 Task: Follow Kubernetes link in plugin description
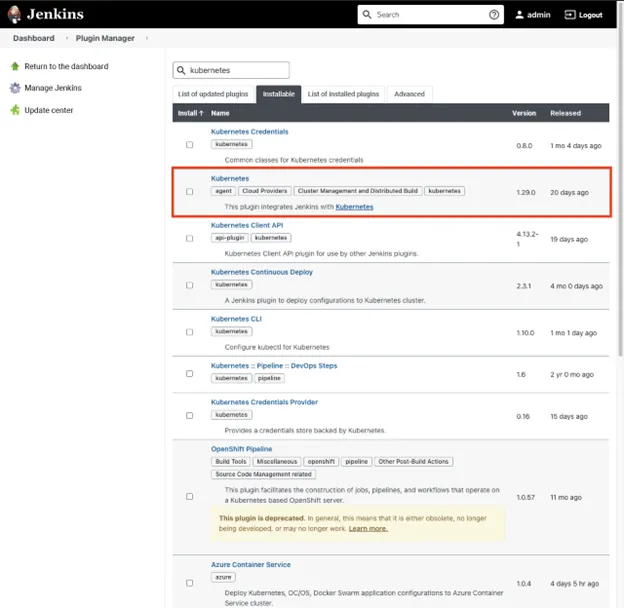click(x=354, y=207)
